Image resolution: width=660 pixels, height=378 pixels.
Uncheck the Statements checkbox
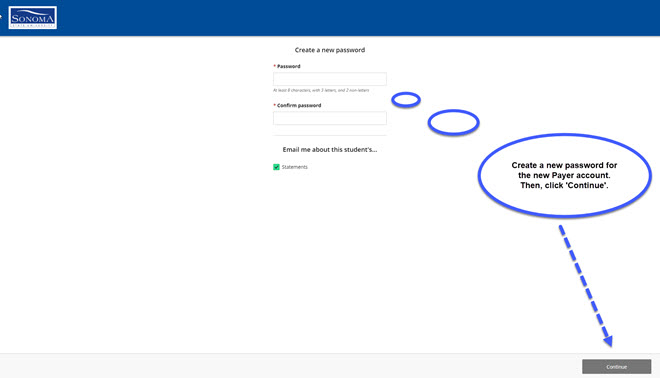[276, 167]
